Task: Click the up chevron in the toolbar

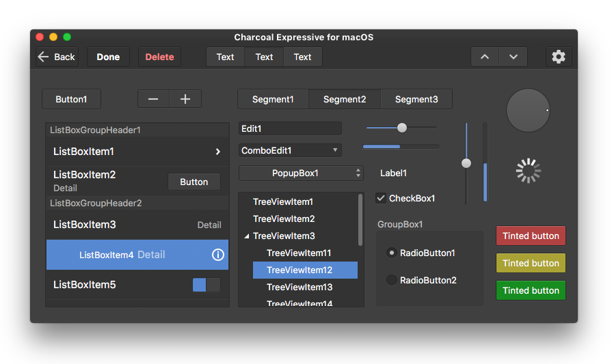Action: coord(485,57)
